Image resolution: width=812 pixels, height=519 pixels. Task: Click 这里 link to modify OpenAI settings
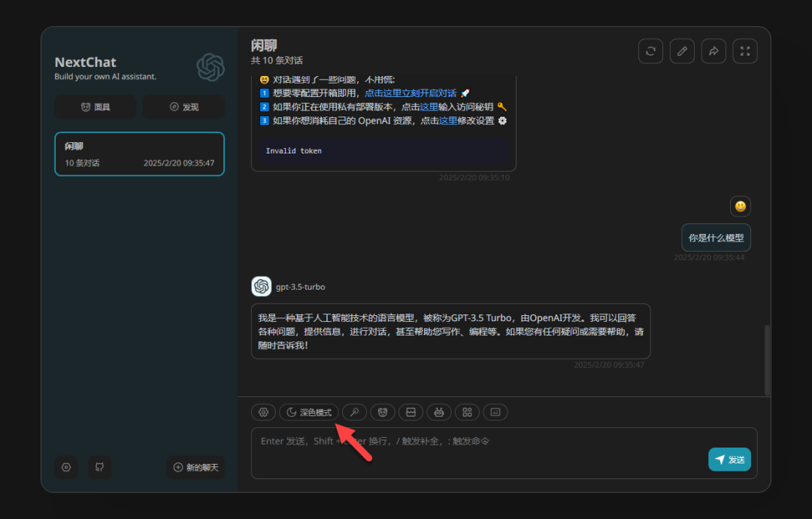(448, 120)
